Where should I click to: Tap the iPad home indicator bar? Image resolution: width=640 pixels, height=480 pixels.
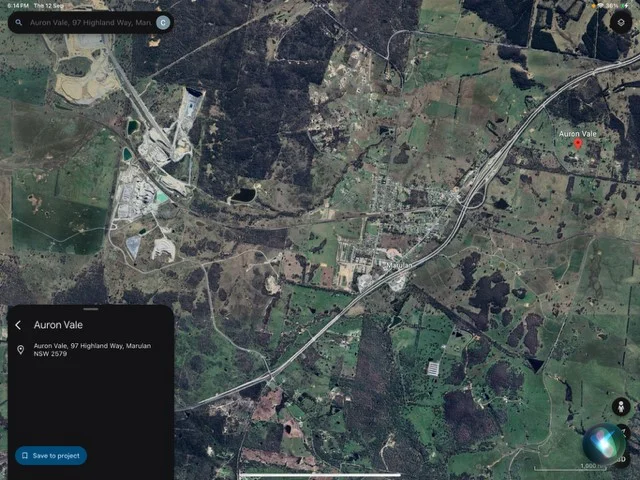(320, 475)
